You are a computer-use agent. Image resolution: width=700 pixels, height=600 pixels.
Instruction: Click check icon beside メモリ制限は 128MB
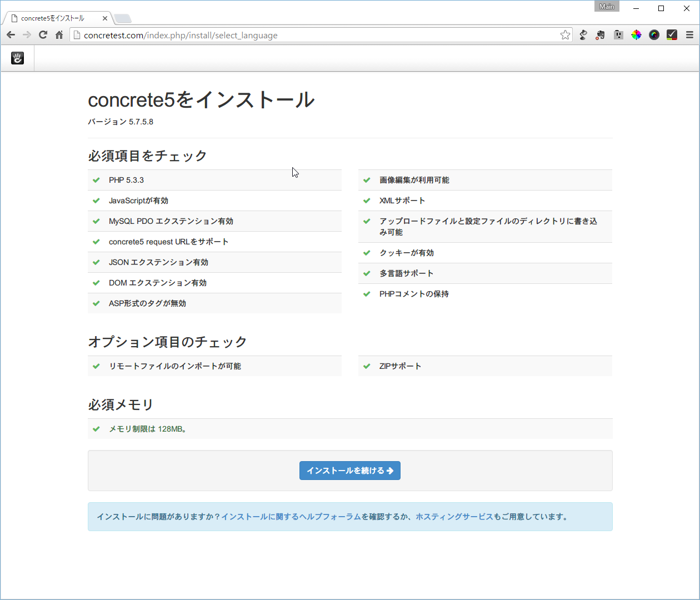(96, 429)
